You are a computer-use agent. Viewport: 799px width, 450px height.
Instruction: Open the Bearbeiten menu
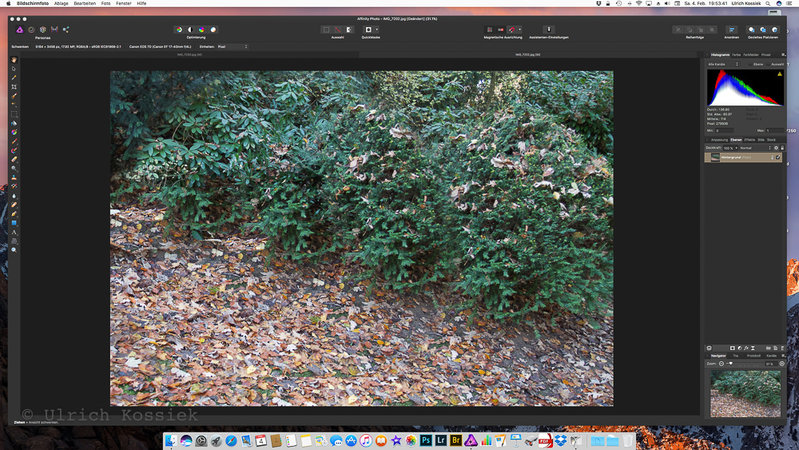84,4
